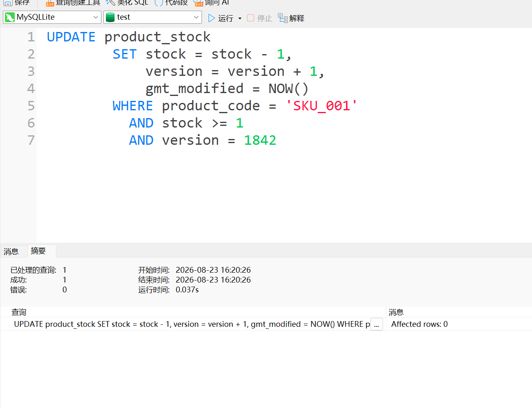Click the value 1842 in the editor
This screenshot has height=408, width=532.
[x=260, y=140]
